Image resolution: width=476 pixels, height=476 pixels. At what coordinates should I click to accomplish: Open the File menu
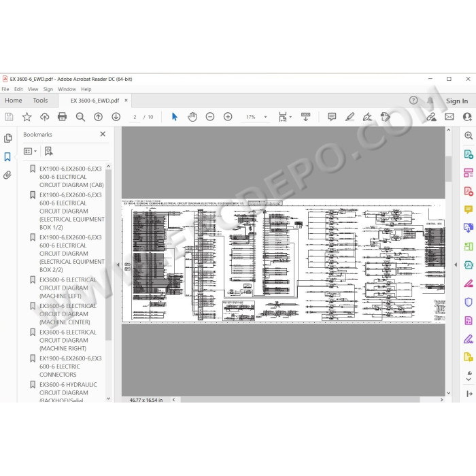click(5, 89)
